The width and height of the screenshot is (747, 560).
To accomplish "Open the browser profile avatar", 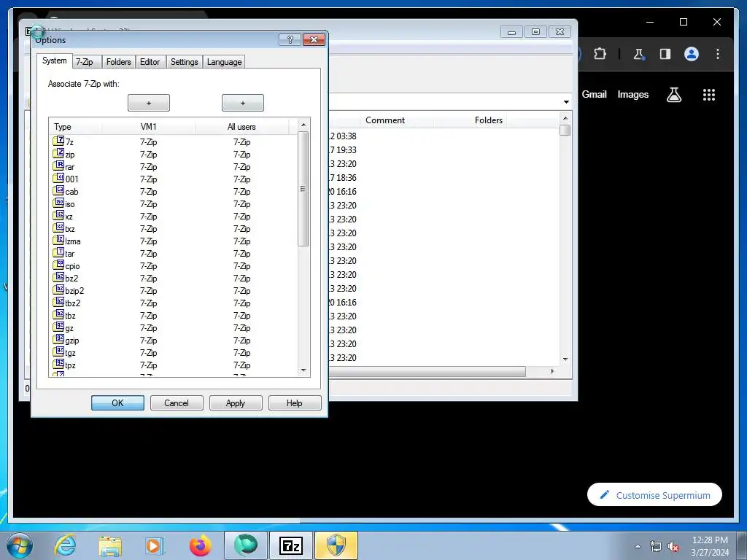I will [692, 54].
